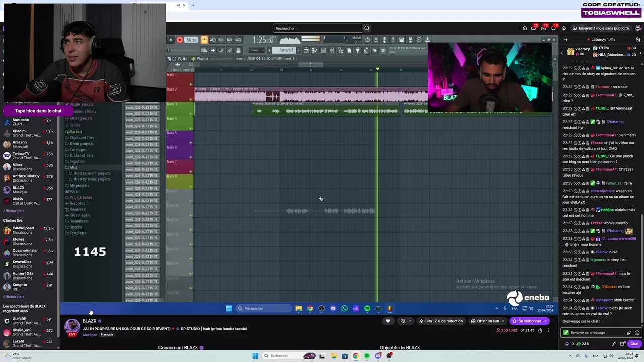The height and width of the screenshot is (362, 644).
Task: Follow BLAZX with the heart button
Action: (x=388, y=321)
